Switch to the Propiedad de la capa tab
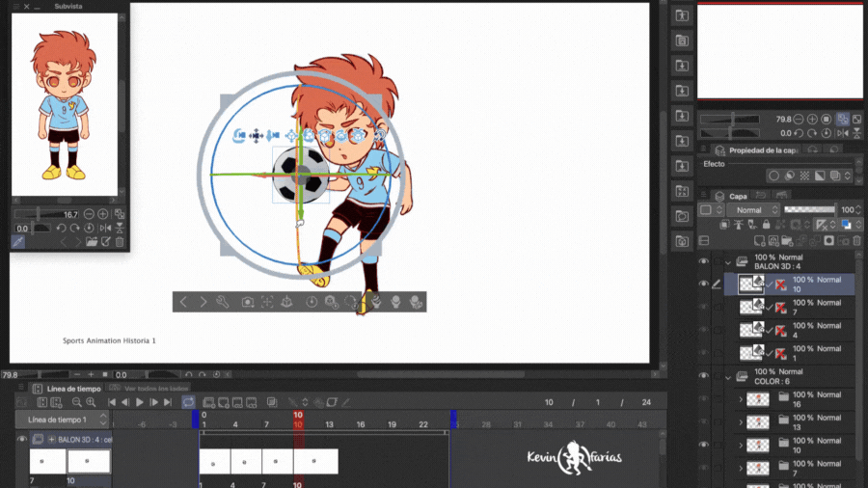The height and width of the screenshot is (488, 868). [756, 150]
